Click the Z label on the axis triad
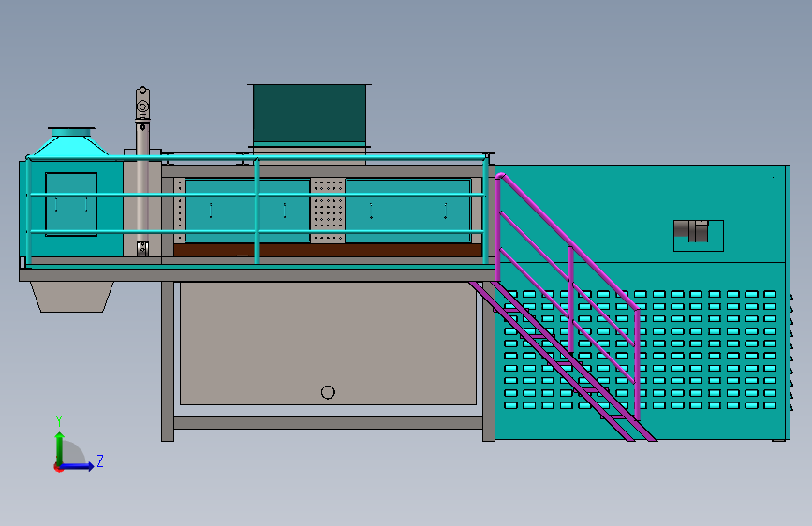This screenshot has height=526, width=812. click(x=100, y=460)
